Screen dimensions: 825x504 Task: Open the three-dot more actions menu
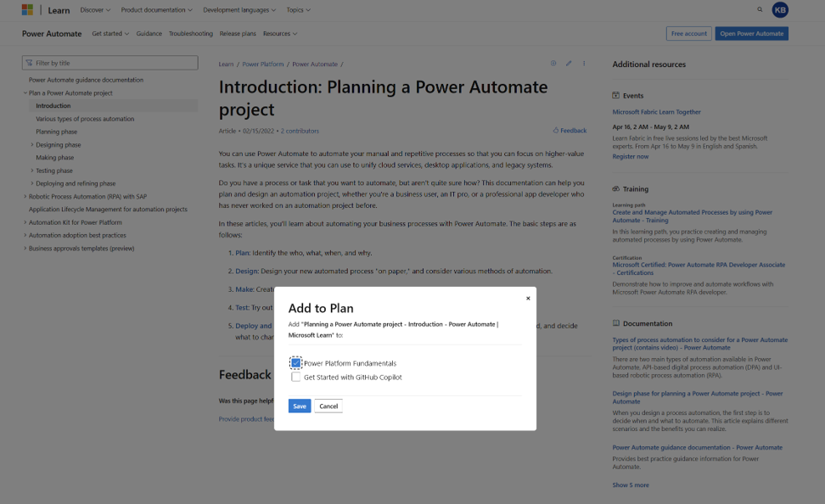coord(583,62)
